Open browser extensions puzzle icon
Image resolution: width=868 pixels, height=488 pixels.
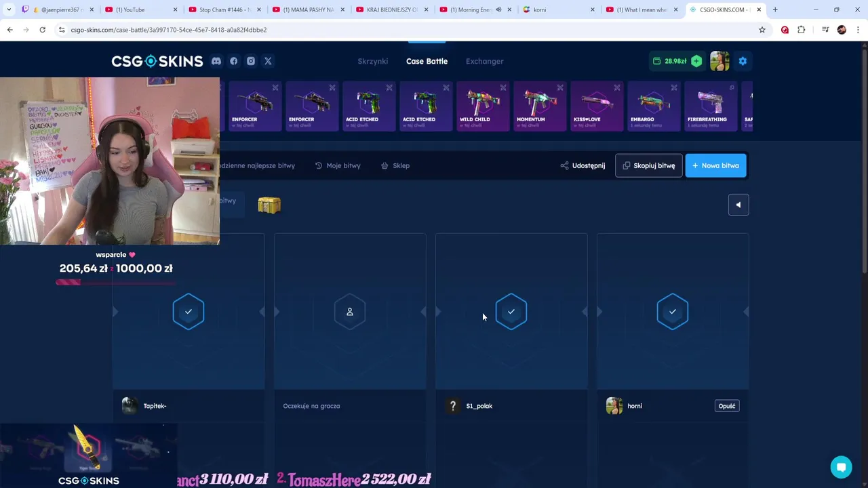pos(801,30)
